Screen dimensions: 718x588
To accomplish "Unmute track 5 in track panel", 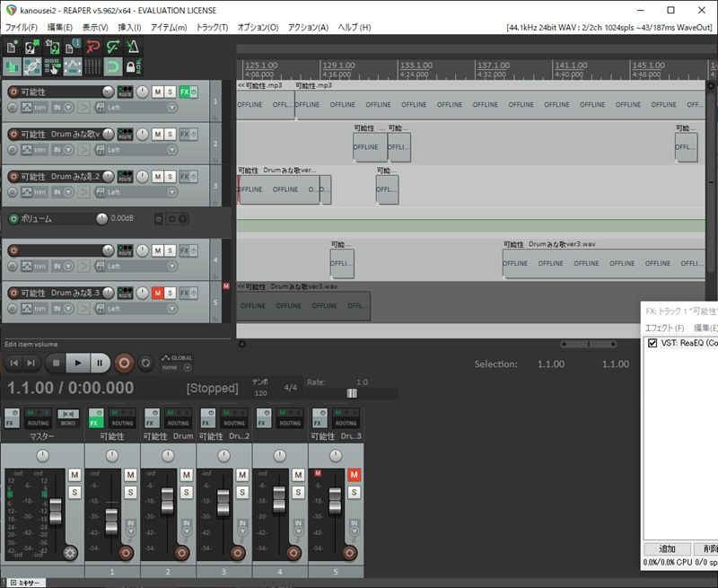I will (158, 293).
